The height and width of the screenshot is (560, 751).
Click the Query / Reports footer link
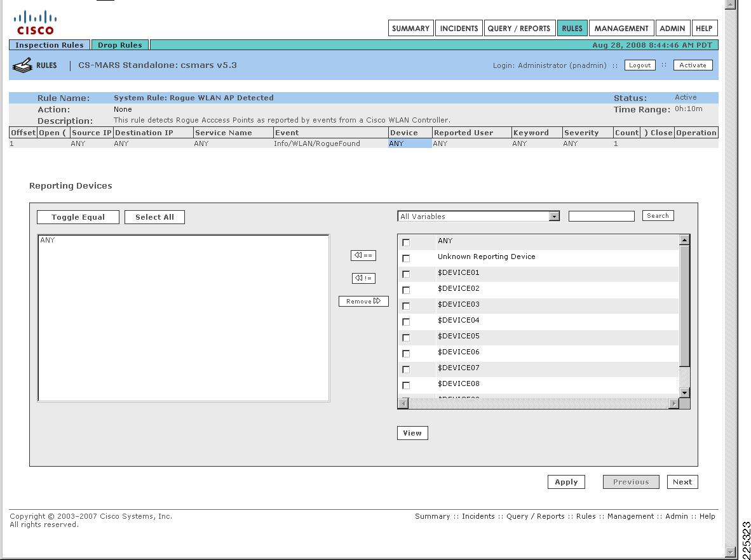click(536, 516)
